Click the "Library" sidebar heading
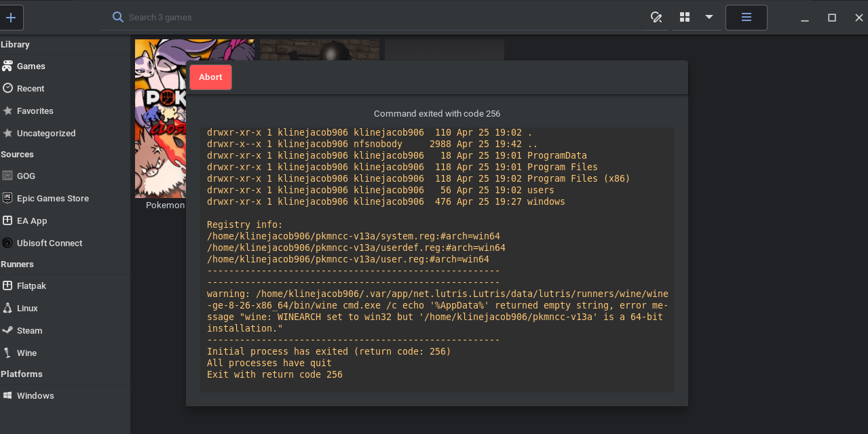Viewport: 868px width, 434px height. pyautogui.click(x=15, y=45)
